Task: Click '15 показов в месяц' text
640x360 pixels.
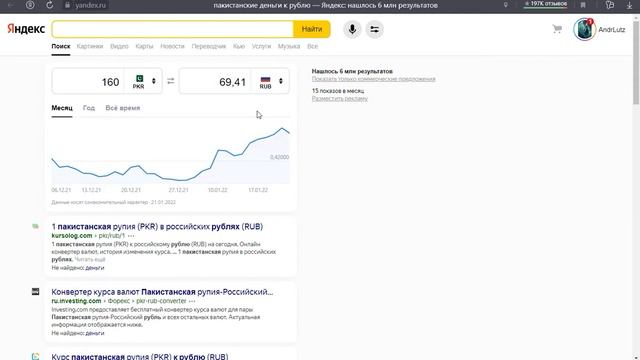Action: click(x=338, y=91)
